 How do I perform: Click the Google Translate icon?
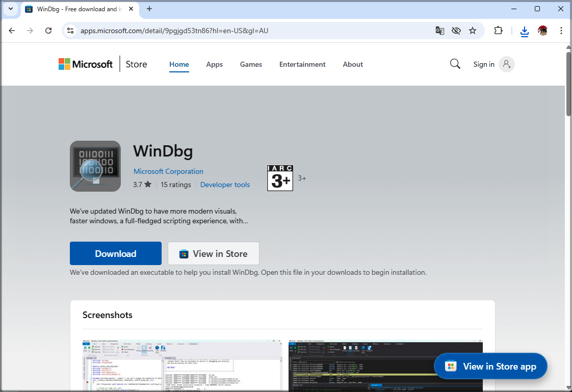[439, 31]
